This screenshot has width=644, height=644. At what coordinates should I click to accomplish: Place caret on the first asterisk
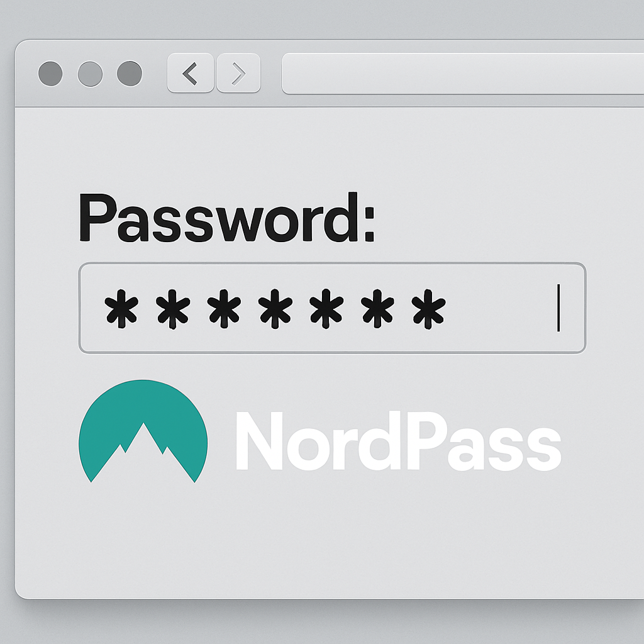121,308
